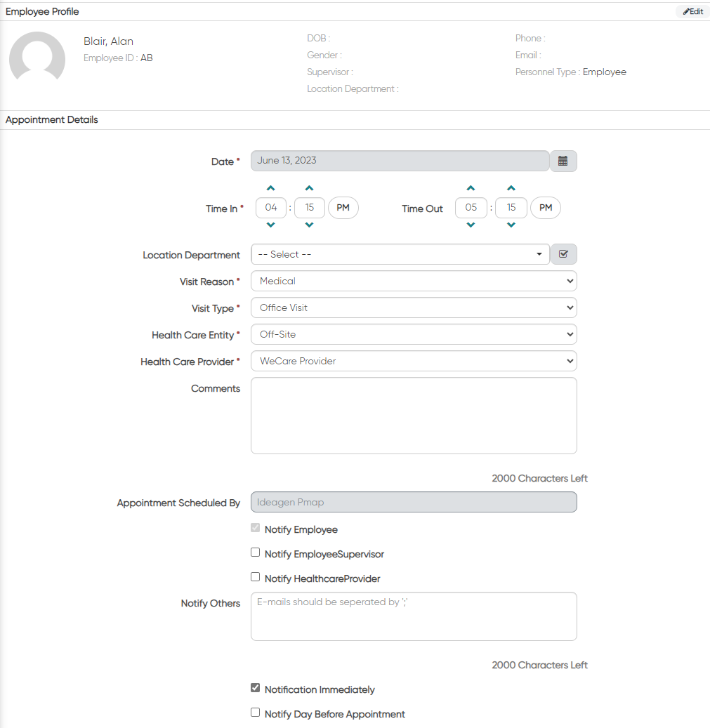The width and height of the screenshot is (710, 728).
Task: Click the Time Out hour field showing 05
Action: 471,208
